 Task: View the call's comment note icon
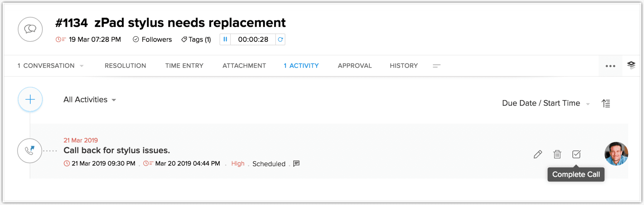point(296,163)
